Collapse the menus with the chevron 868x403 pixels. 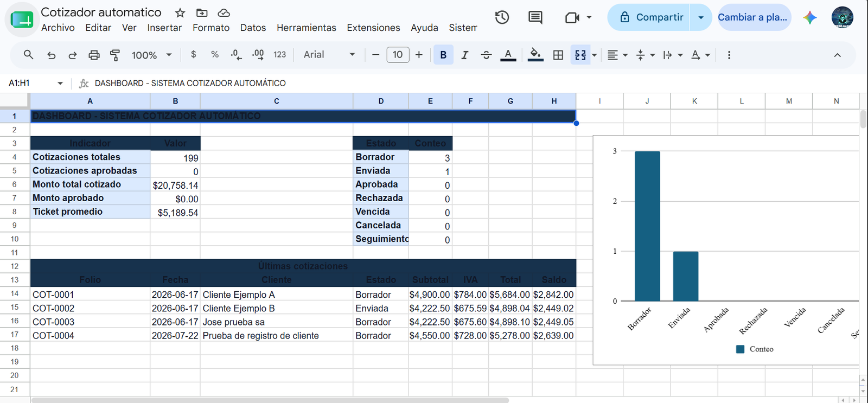click(x=837, y=55)
